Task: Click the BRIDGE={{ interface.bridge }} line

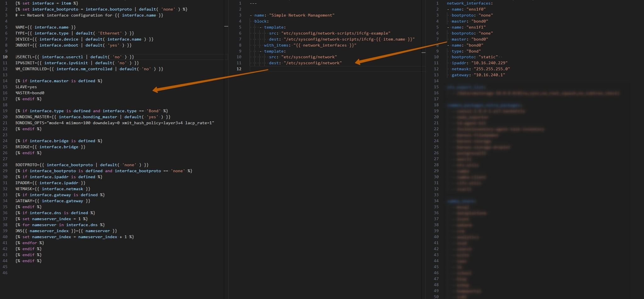Action: click(50, 147)
